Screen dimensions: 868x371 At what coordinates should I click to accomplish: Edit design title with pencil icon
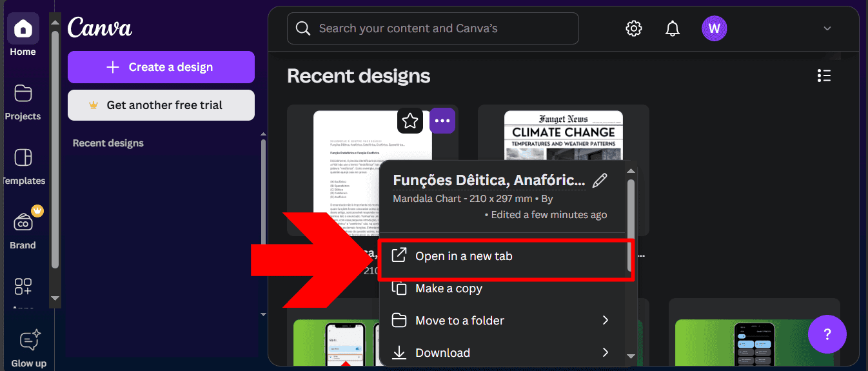coord(600,181)
